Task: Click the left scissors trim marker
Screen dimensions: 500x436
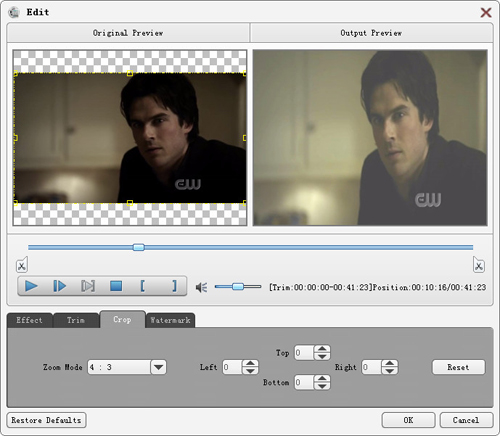Action: point(22,265)
